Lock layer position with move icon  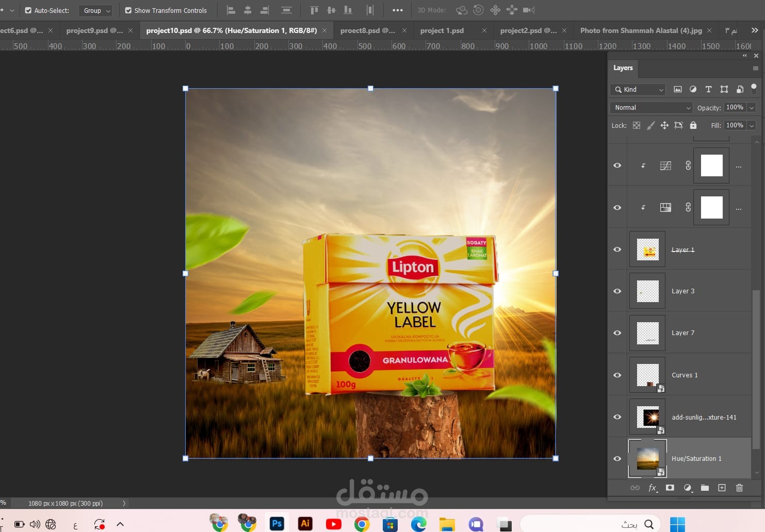(x=664, y=125)
